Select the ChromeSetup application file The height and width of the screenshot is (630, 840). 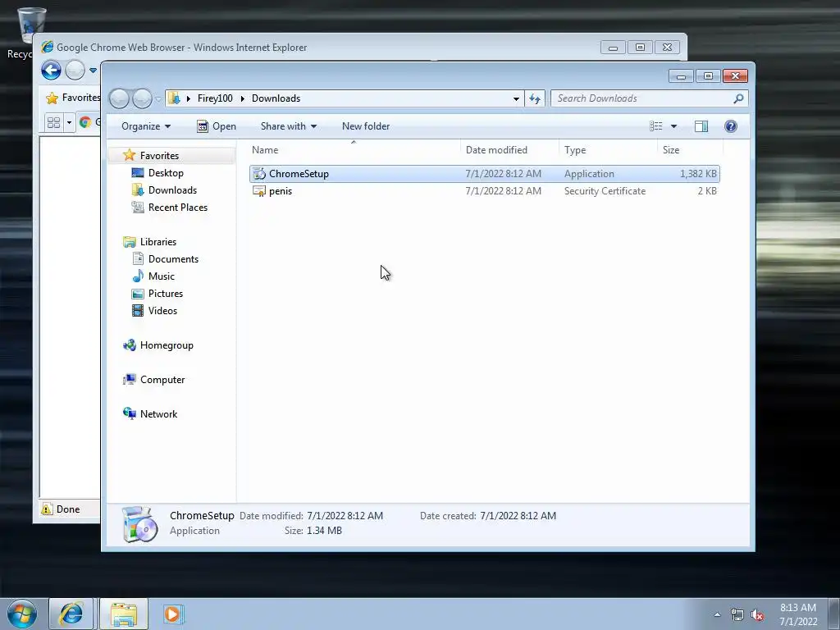point(484,174)
